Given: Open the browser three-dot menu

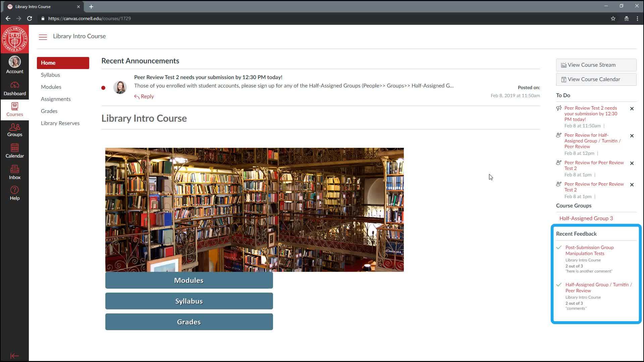Looking at the screenshot, I should click(x=637, y=18).
